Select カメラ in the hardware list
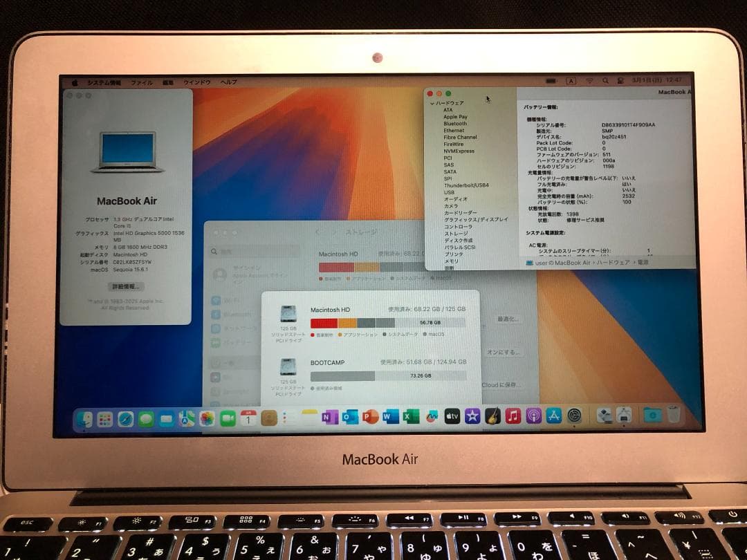The height and width of the screenshot is (560, 747). (451, 206)
